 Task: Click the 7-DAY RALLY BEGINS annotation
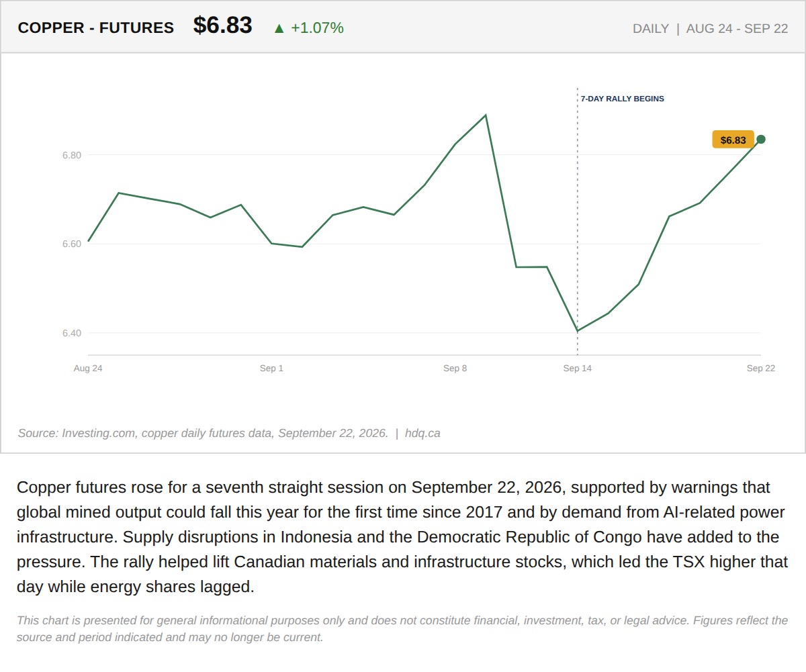(622, 99)
